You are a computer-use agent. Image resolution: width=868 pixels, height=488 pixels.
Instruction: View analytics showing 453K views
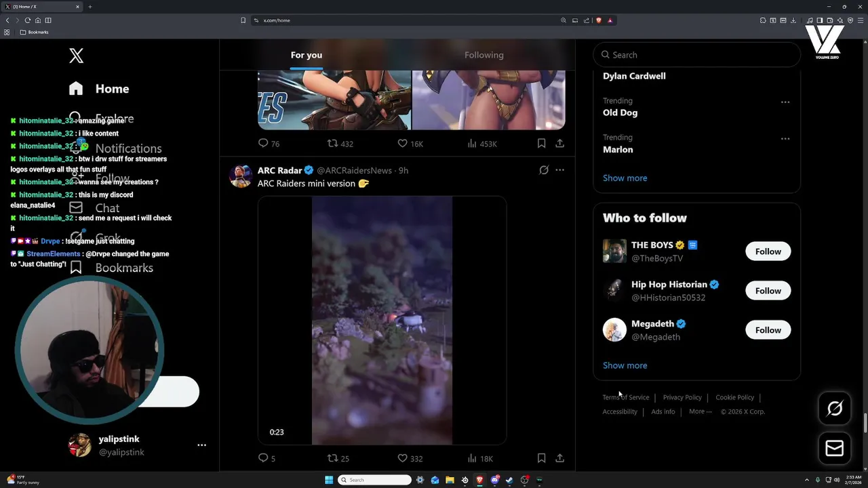point(482,144)
